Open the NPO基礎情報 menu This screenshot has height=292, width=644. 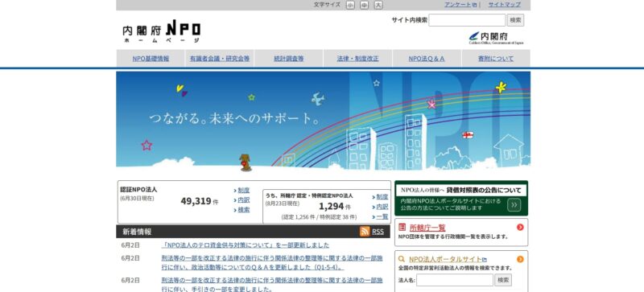tap(151, 59)
